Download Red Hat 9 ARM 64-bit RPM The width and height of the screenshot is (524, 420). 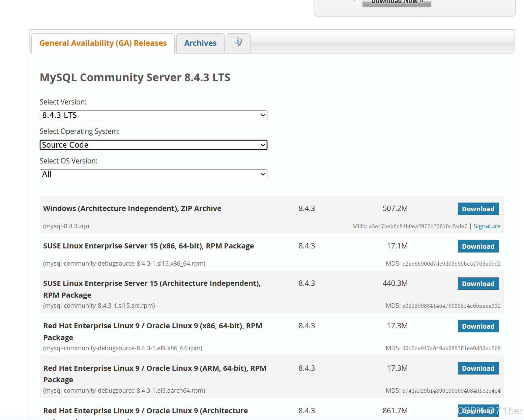[478, 368]
